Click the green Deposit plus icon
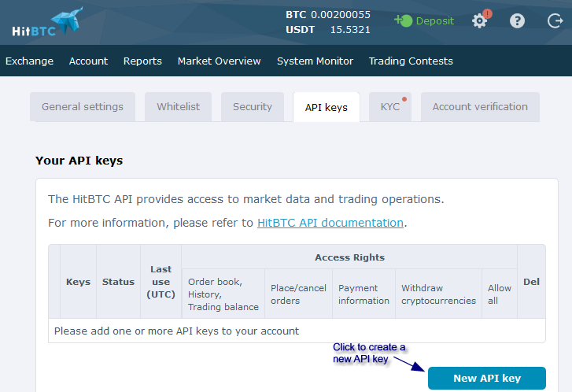This screenshot has height=392, width=572. click(404, 20)
